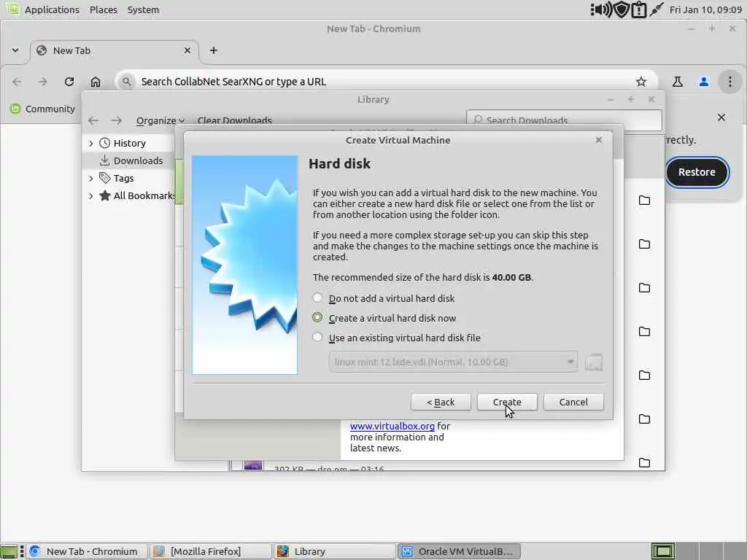
Task: Close the New Tab tab
Action: coord(187,50)
